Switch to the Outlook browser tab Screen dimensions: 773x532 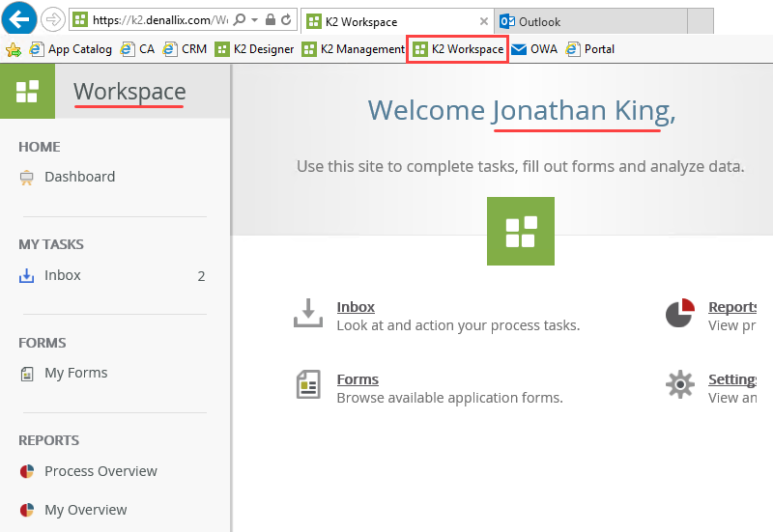590,21
